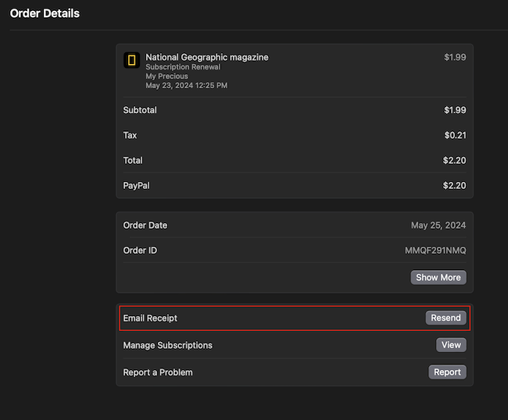Select the National Geographic magazine title
This screenshot has width=508, height=420.
point(207,57)
